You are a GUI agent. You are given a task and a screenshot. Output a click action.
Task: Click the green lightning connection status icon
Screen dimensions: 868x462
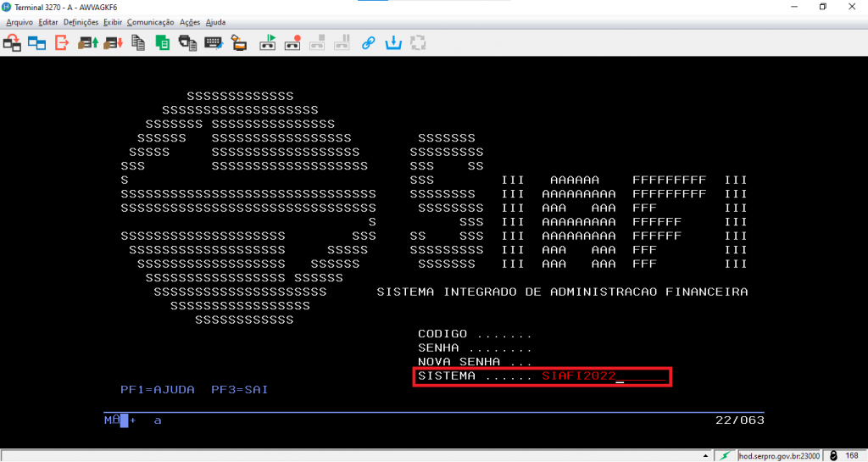pyautogui.click(x=724, y=456)
